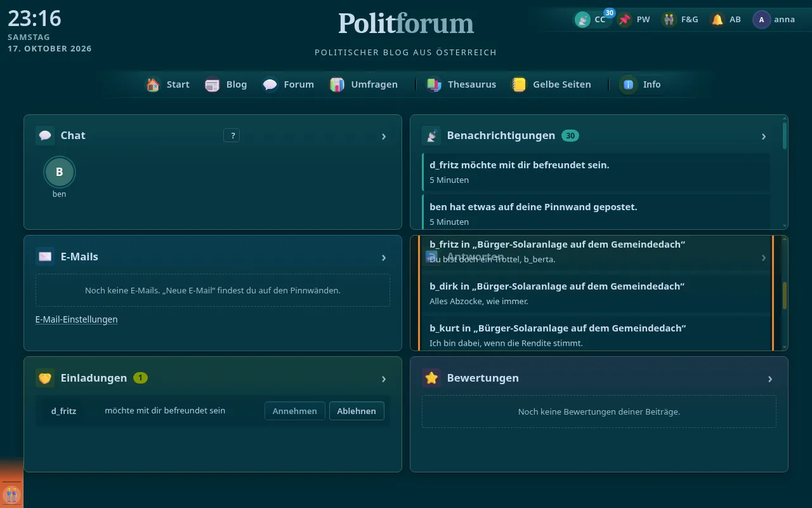Click the chat help question mark button
812x508 pixels.
[x=232, y=135]
